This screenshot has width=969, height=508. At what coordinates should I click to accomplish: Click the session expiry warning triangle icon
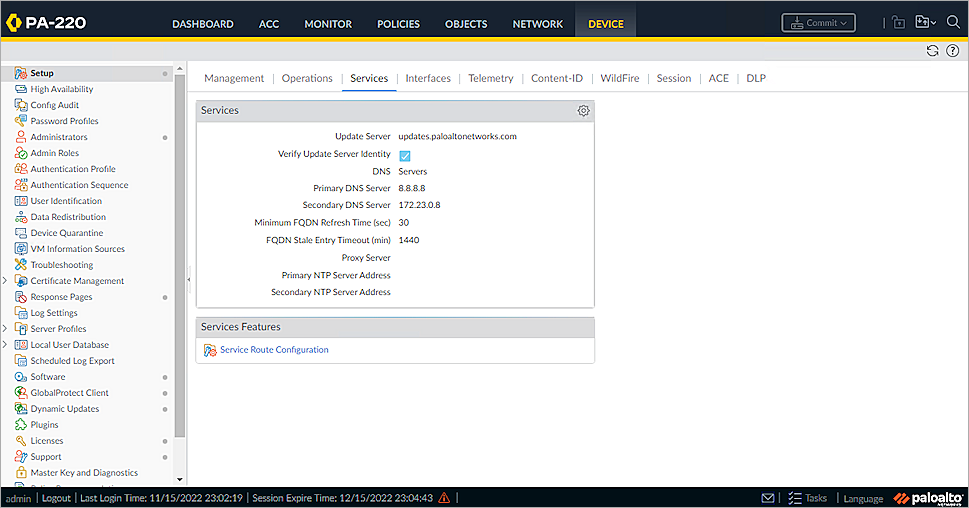click(x=444, y=498)
